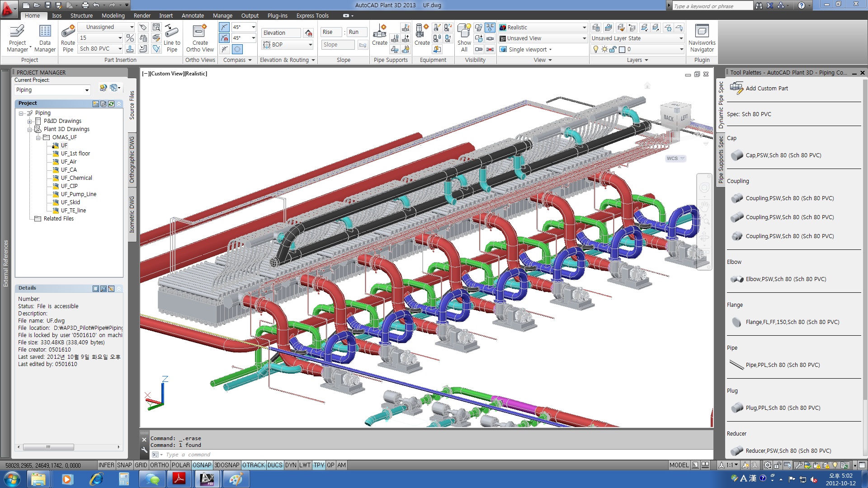Open the Unsaved View dropdown

pyautogui.click(x=584, y=38)
